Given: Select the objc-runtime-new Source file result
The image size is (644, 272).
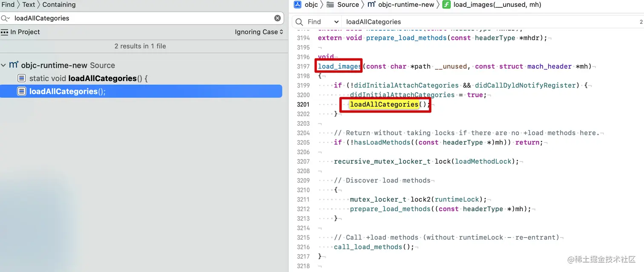Looking at the screenshot, I should click(x=68, y=65).
